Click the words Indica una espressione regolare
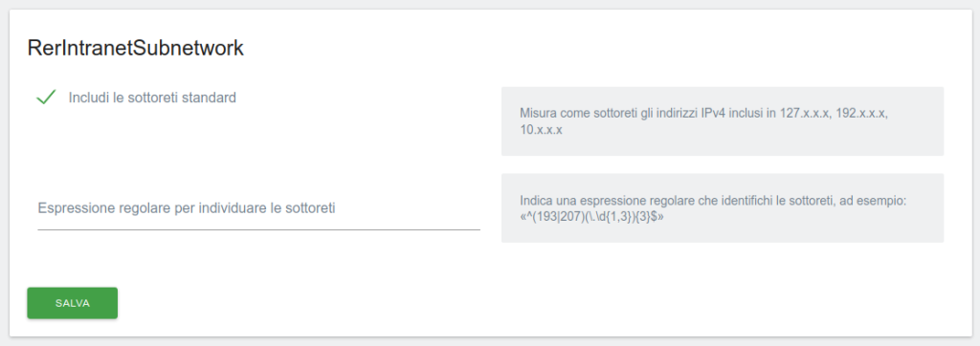 pyautogui.click(x=598, y=202)
